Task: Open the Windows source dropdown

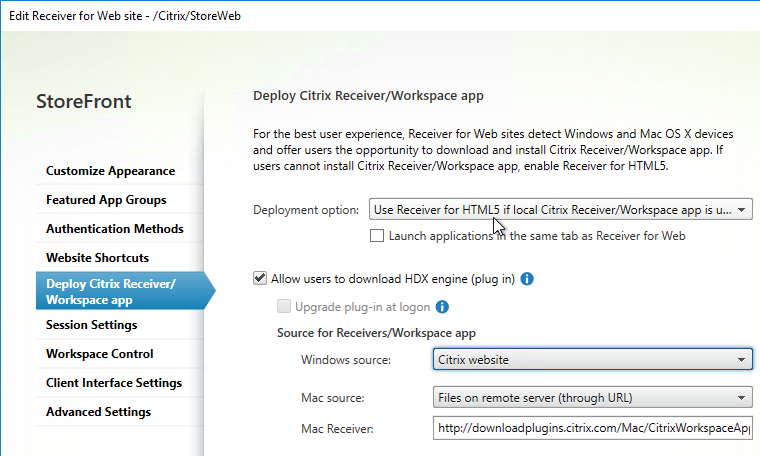Action: (593, 360)
